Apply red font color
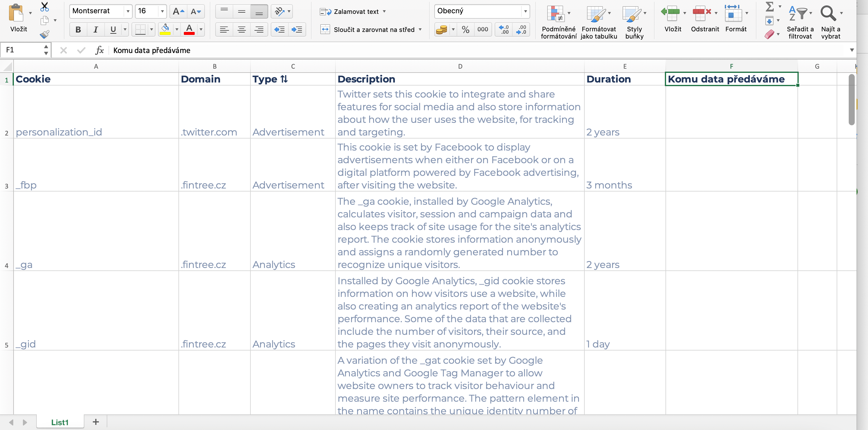The height and width of the screenshot is (430, 868). click(189, 30)
